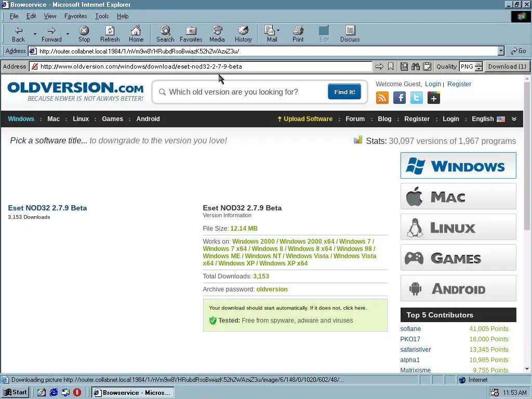532x399 pixels.
Task: Open the Tools menu
Action: (x=102, y=16)
